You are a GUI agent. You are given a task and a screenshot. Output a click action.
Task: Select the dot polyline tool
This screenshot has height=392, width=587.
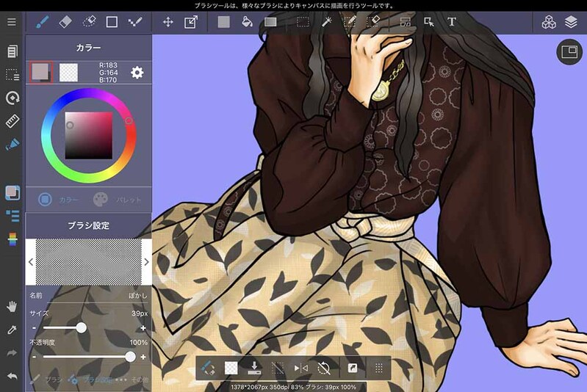pos(134,22)
